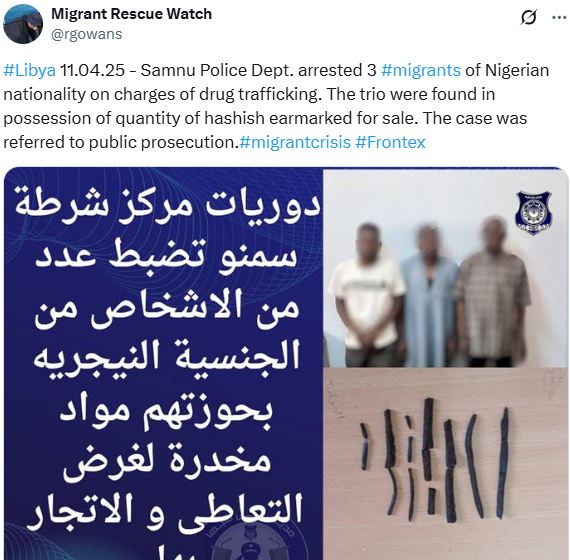Viewport: 570px width, 560px height.
Task: Open the three-dot more options menu
Action: pyautogui.click(x=559, y=17)
